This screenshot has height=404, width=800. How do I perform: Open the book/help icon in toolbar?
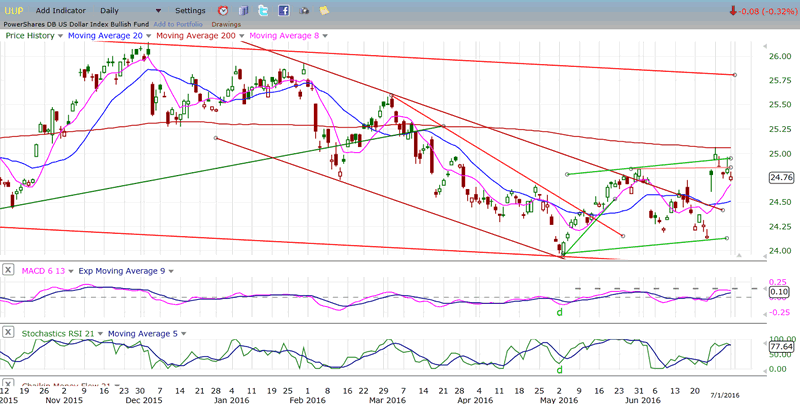point(244,10)
